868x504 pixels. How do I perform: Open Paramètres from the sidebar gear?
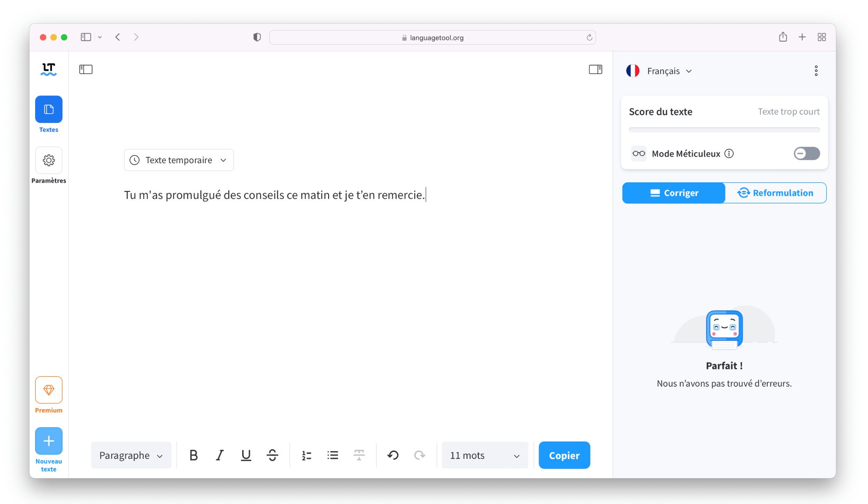[49, 160]
